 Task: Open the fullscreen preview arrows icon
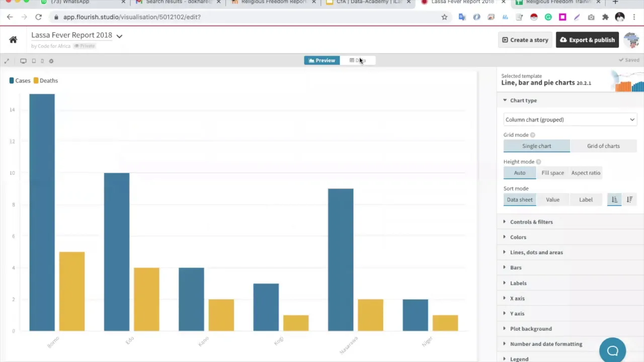(x=7, y=61)
